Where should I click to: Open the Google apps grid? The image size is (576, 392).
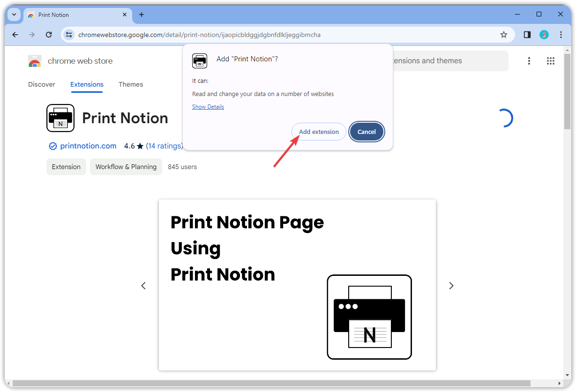pos(551,61)
